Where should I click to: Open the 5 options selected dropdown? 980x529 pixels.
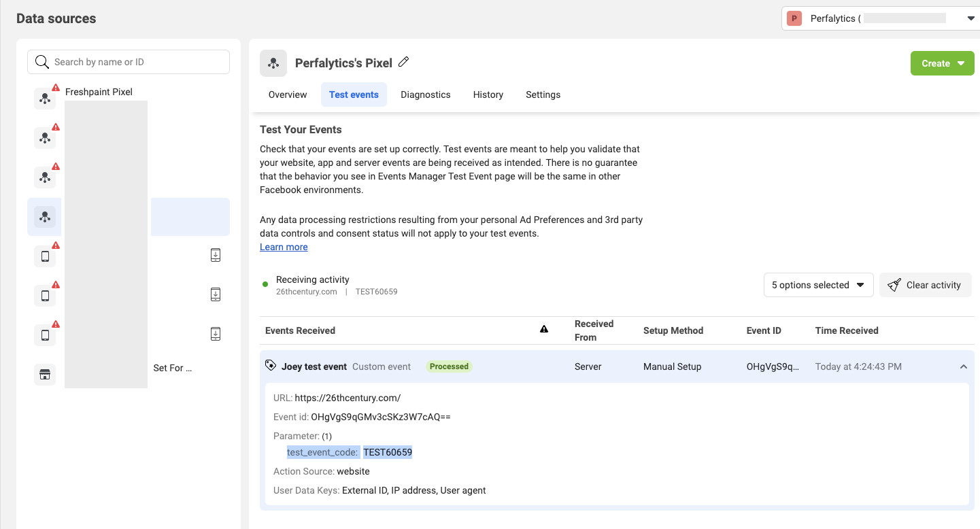(818, 285)
